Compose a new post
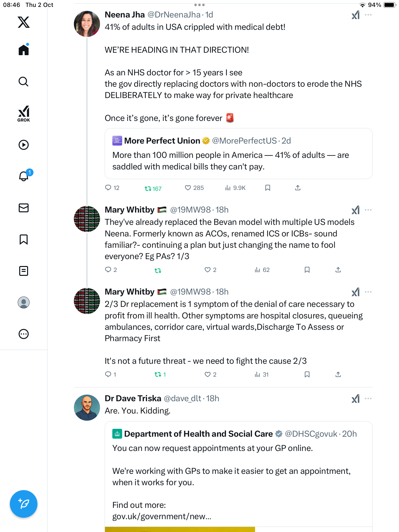This screenshot has height=532, width=399. tap(24, 504)
